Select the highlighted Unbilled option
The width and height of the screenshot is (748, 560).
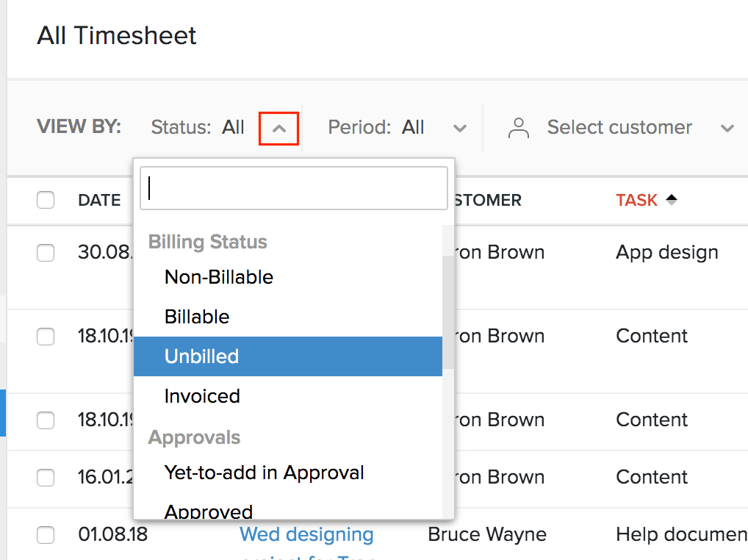[201, 356]
